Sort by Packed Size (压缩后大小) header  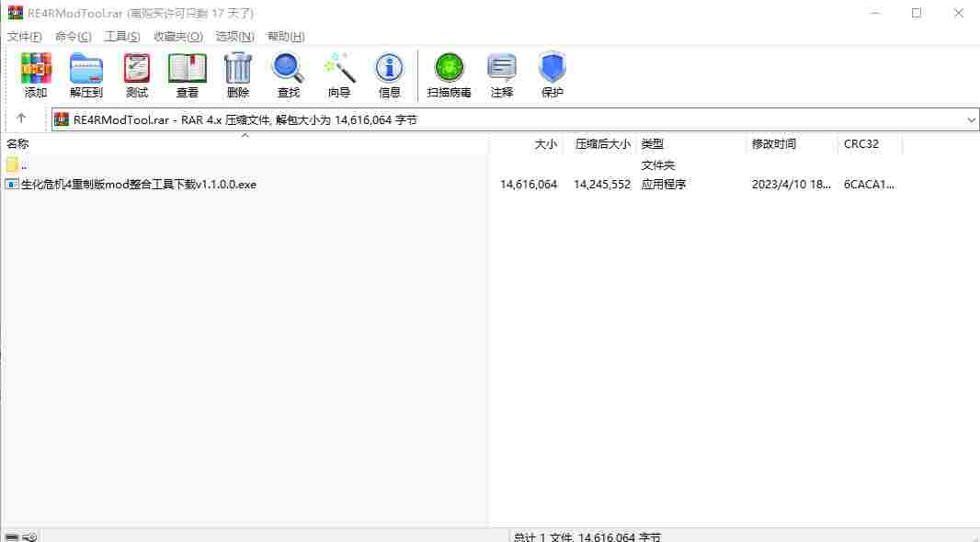click(602, 143)
